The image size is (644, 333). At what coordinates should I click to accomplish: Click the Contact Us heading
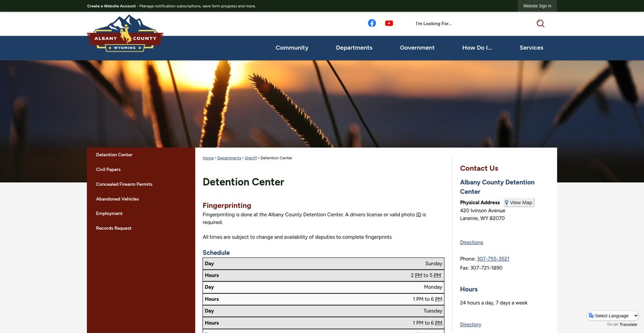[x=479, y=168]
